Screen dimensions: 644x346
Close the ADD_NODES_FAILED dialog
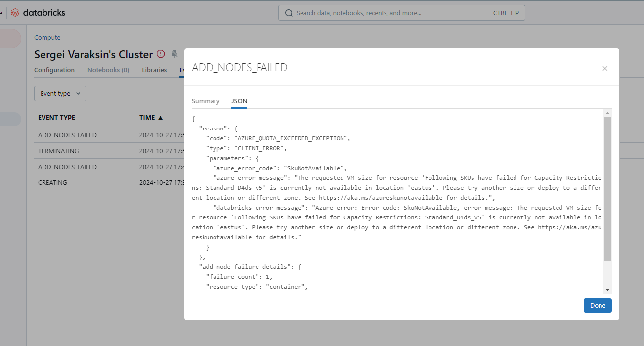coord(605,69)
